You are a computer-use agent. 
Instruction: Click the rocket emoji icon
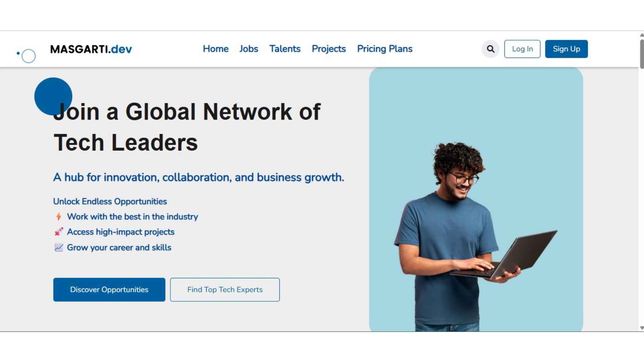coord(59,232)
